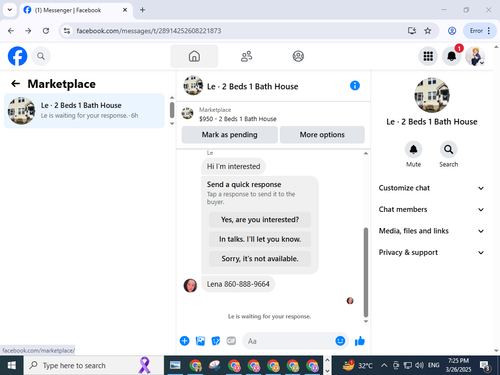Click the 32°C weather widget in taskbar
This screenshot has width=500, height=375.
click(x=357, y=365)
